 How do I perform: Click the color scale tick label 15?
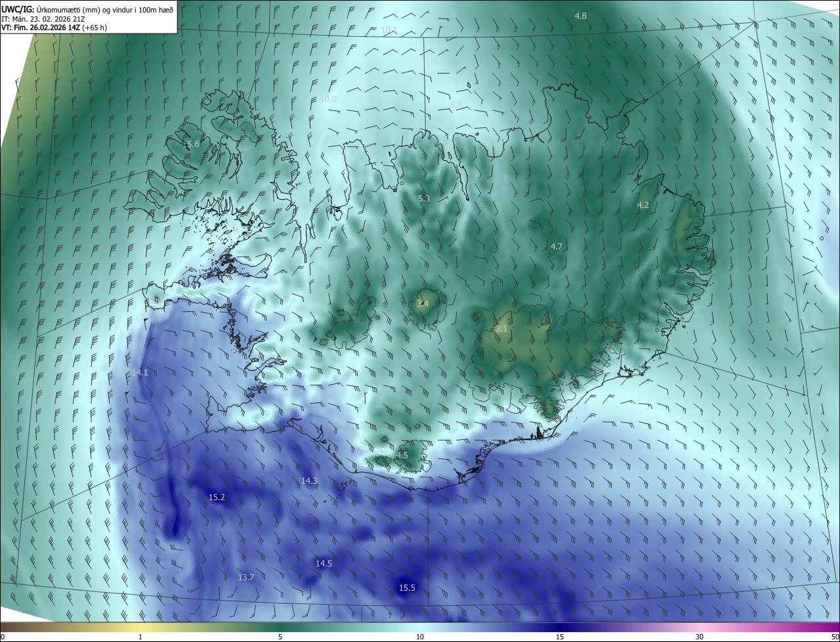click(x=560, y=637)
